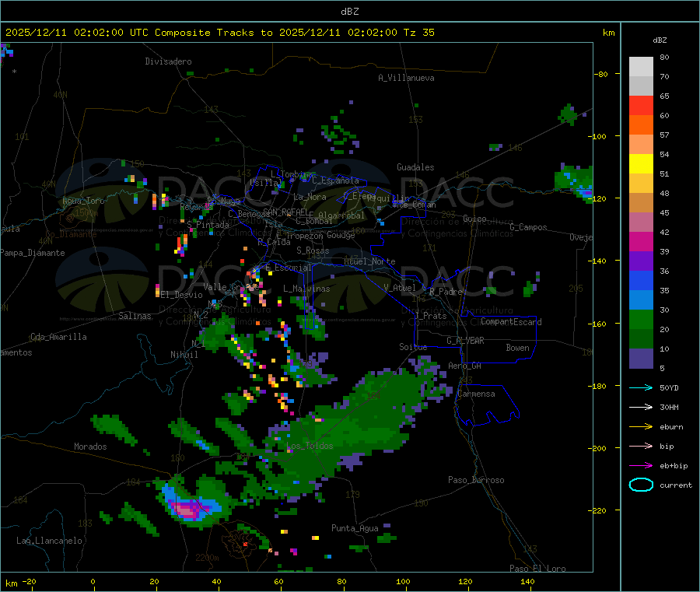Click the cyan 50YD arrow legend icon
Viewport: 700px width, 592px height.
click(x=641, y=387)
